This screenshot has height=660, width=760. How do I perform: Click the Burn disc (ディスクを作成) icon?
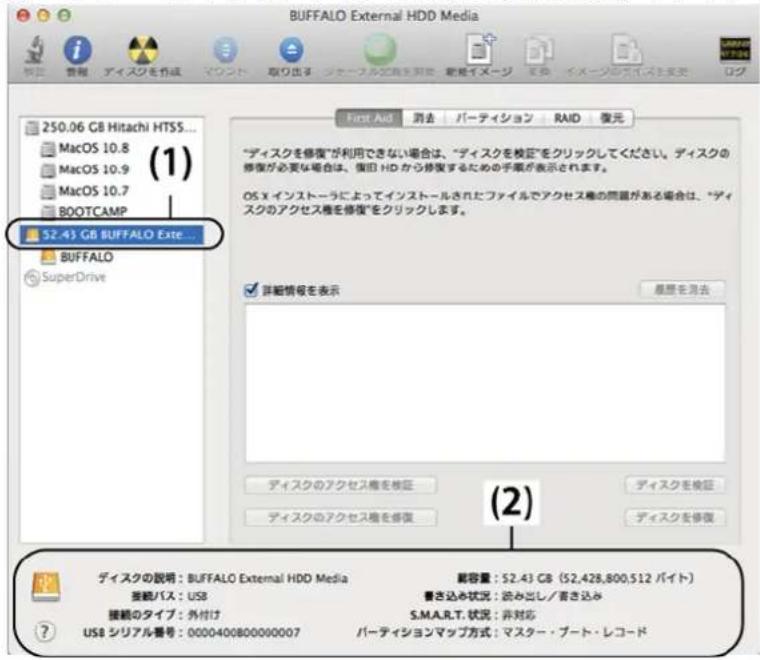[142, 50]
